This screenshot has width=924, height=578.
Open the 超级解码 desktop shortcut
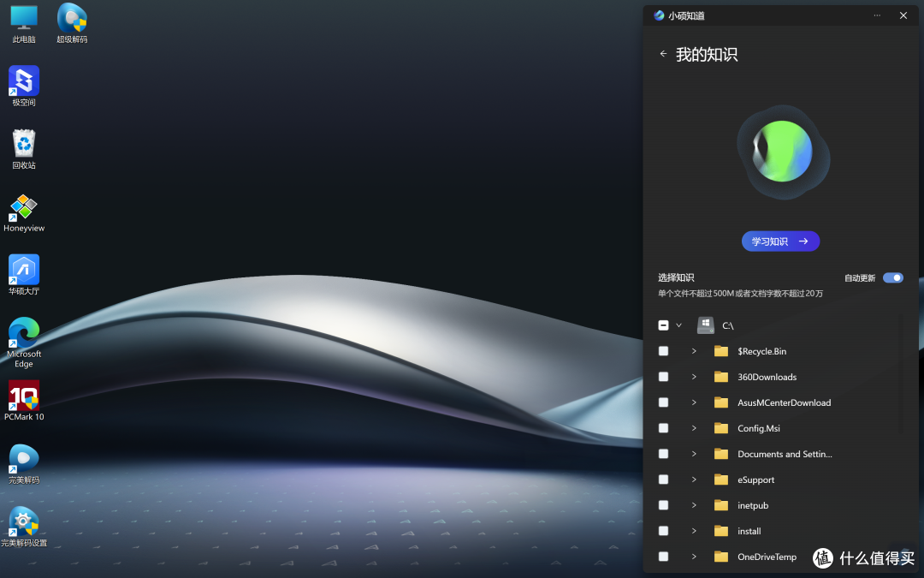(x=72, y=24)
